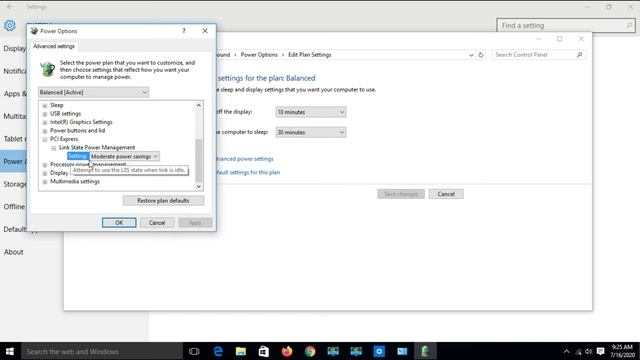This screenshot has width=640, height=360.
Task: Open the network tray icon
Action: coord(578,351)
